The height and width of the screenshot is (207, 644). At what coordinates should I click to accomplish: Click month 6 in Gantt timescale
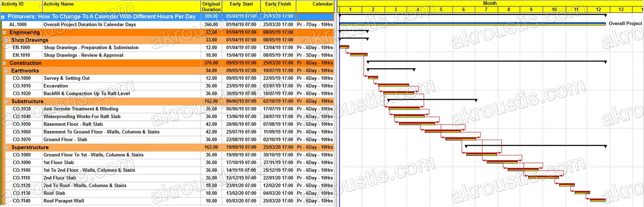[464, 9]
